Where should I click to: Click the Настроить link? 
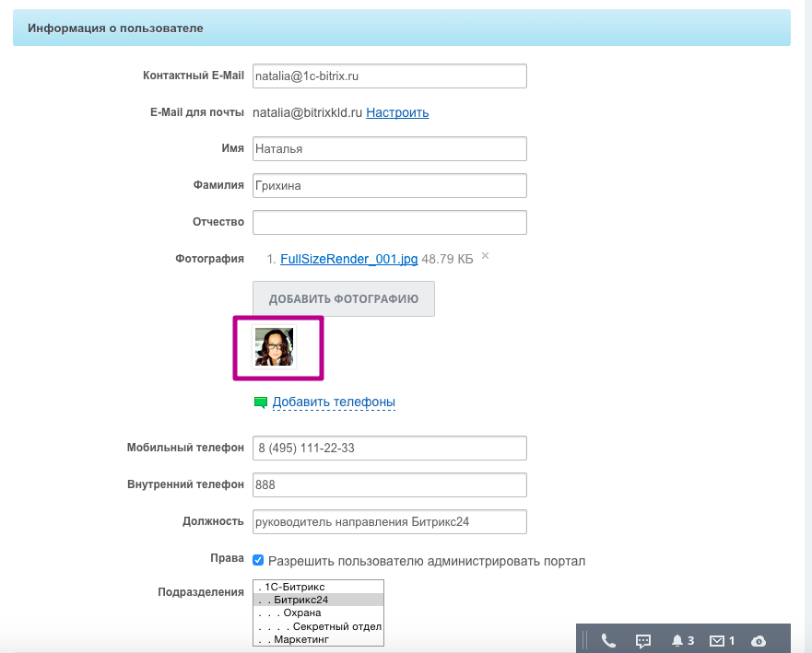click(397, 112)
